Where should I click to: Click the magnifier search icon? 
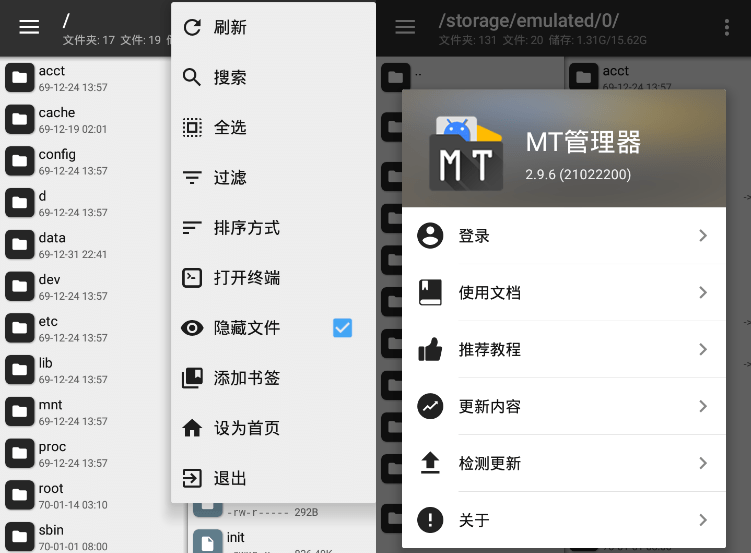tap(192, 77)
